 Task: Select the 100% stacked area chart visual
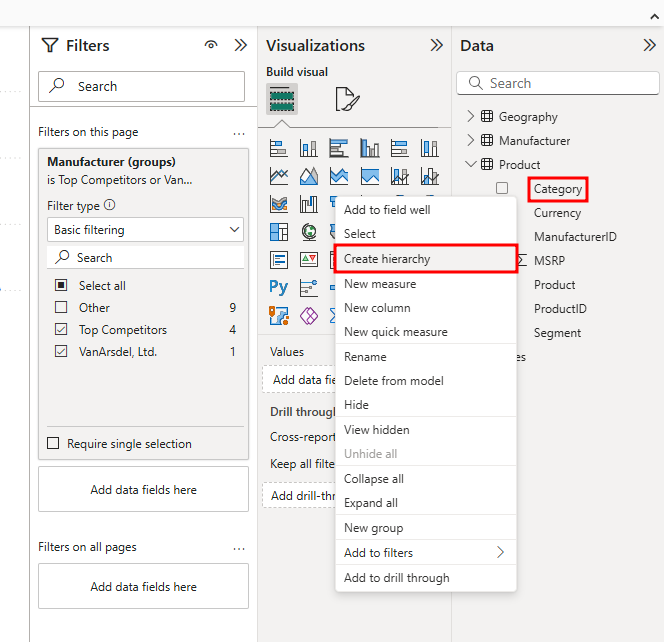tap(370, 176)
